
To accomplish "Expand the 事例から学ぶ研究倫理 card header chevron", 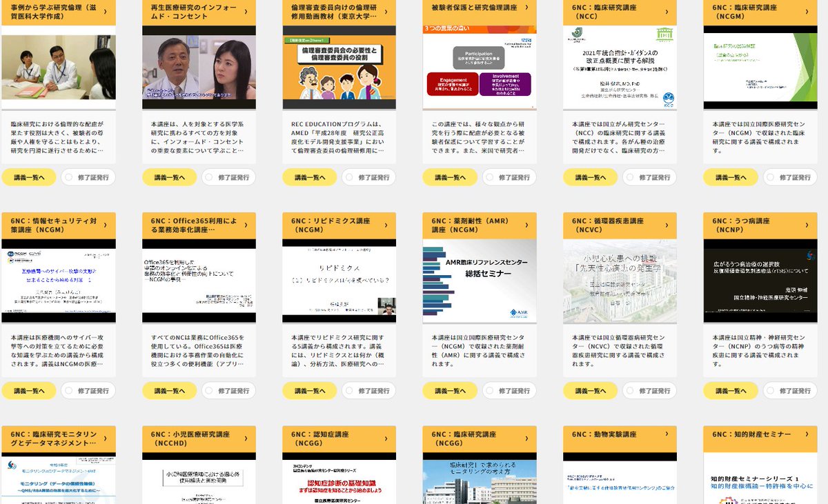I will (105, 11).
